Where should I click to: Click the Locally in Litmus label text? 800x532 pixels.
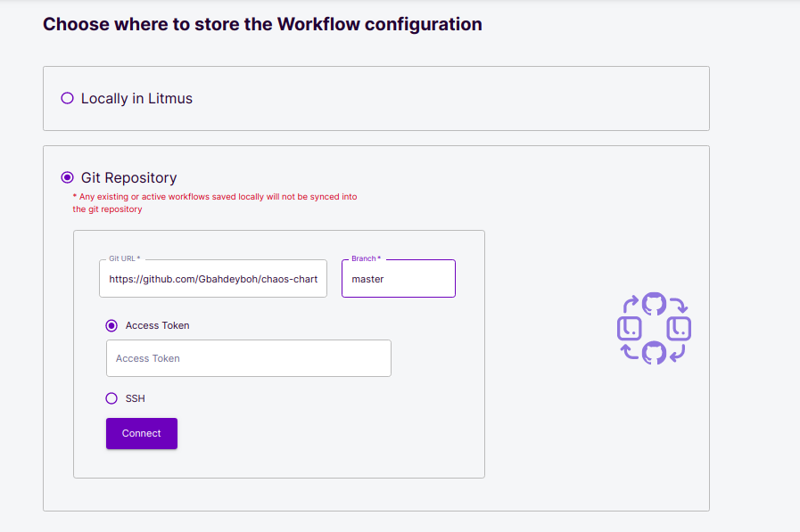(136, 98)
